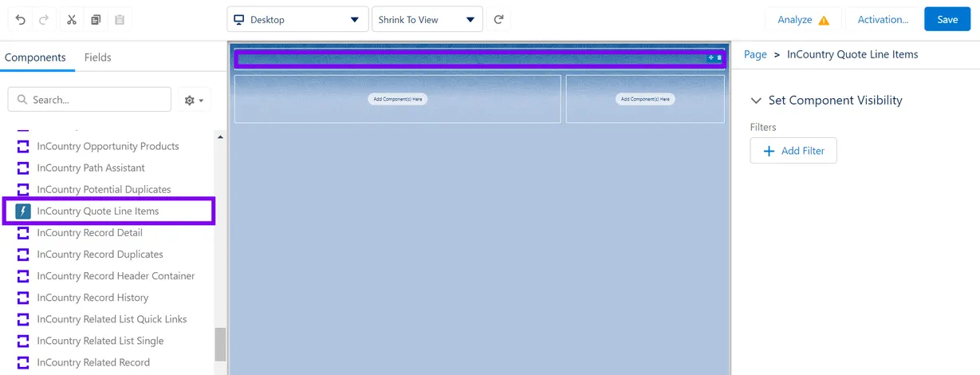Open the Activation dialog
Viewport: 980px width, 375px height.
coord(883,19)
